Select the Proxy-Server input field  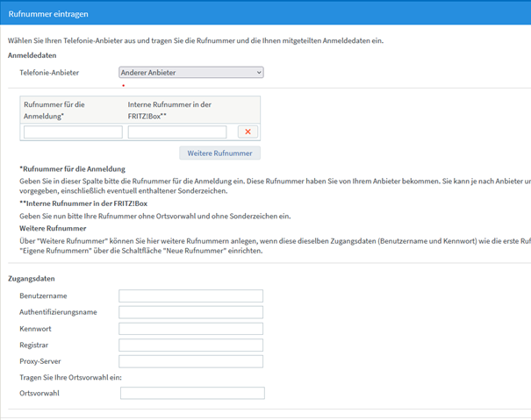point(190,361)
